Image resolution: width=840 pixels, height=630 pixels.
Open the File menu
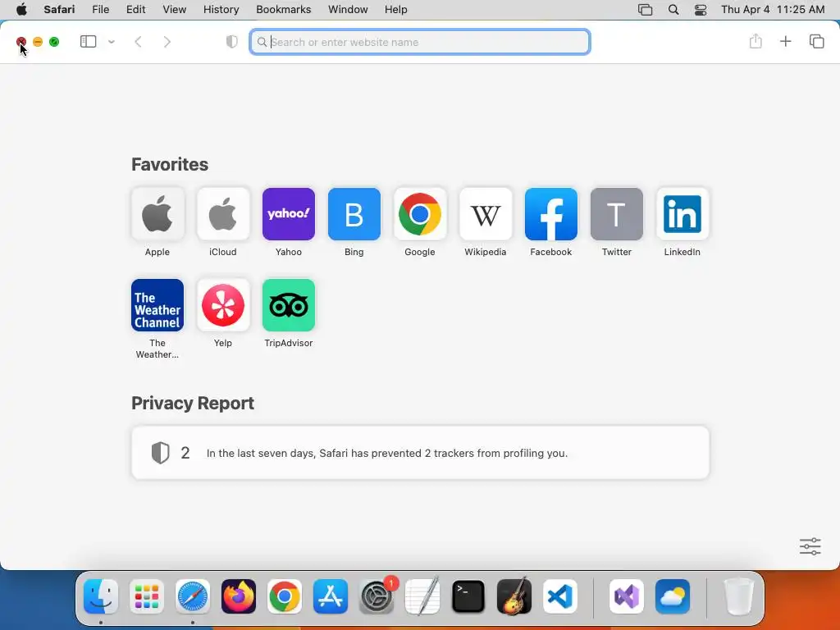pos(100,10)
